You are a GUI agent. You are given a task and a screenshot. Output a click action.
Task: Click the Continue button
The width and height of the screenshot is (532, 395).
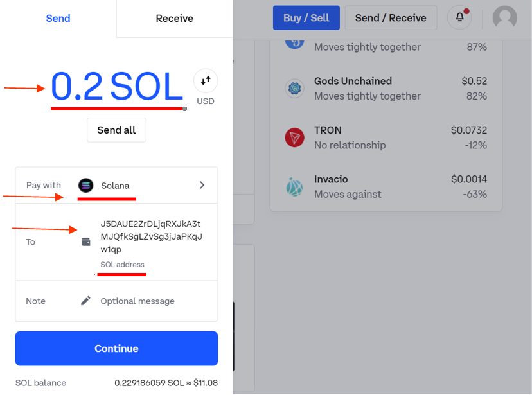116,348
